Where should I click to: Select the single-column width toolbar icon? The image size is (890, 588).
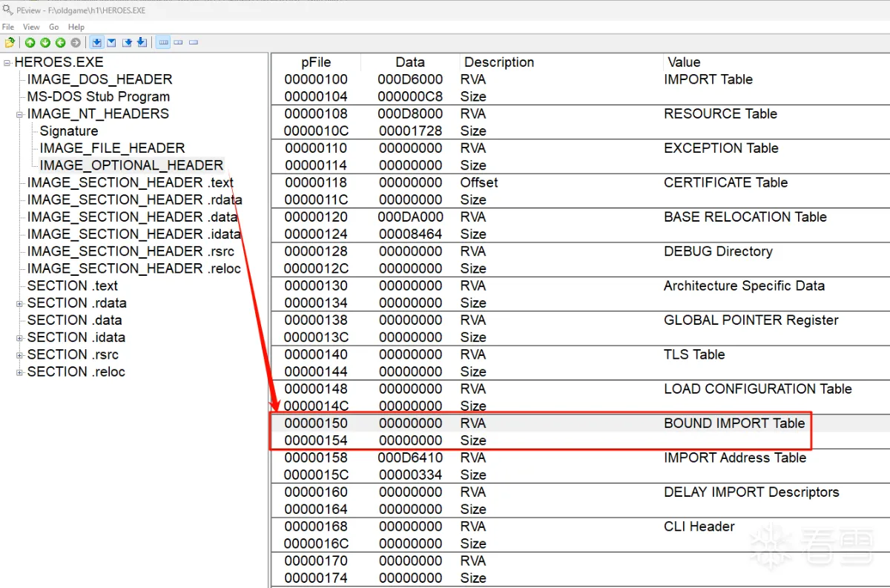(194, 42)
